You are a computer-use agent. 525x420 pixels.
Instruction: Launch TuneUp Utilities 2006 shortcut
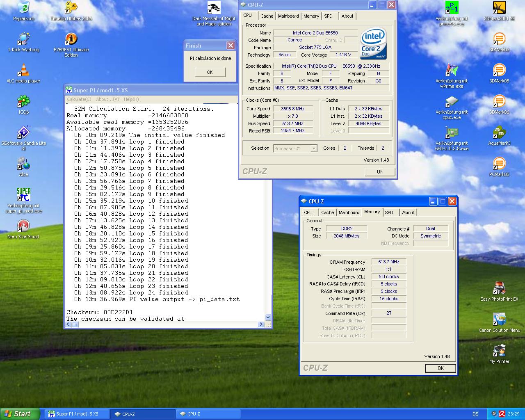tap(71, 8)
